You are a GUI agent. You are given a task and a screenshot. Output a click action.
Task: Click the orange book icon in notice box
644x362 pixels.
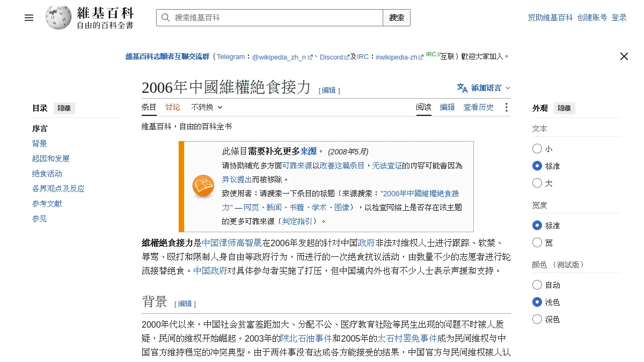203,187
